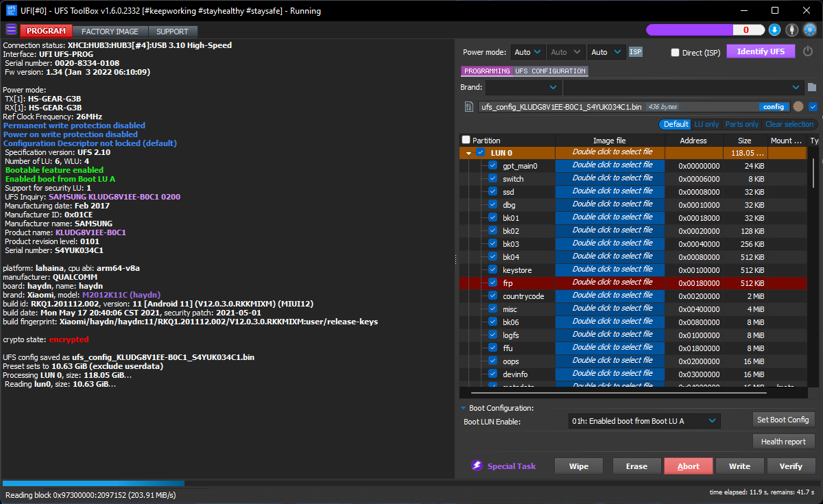Choose the LU only selection preset
Screen dimensions: 823x504
coord(706,124)
